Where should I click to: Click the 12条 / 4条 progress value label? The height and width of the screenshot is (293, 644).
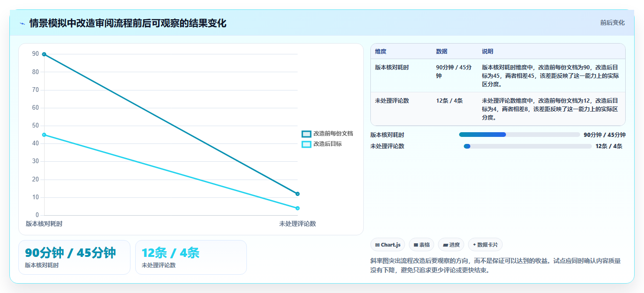pos(609,146)
